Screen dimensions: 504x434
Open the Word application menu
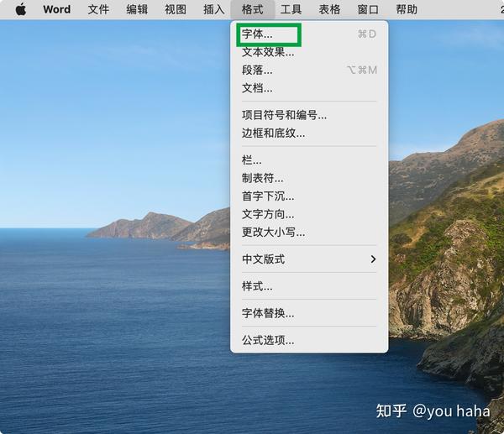pyautogui.click(x=57, y=9)
